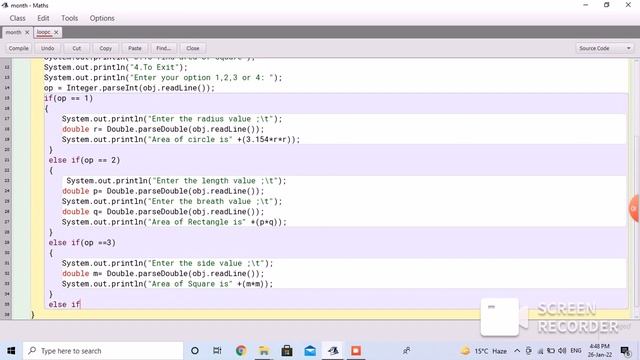Click the taskbar search box
640x360 pixels.
(102, 351)
